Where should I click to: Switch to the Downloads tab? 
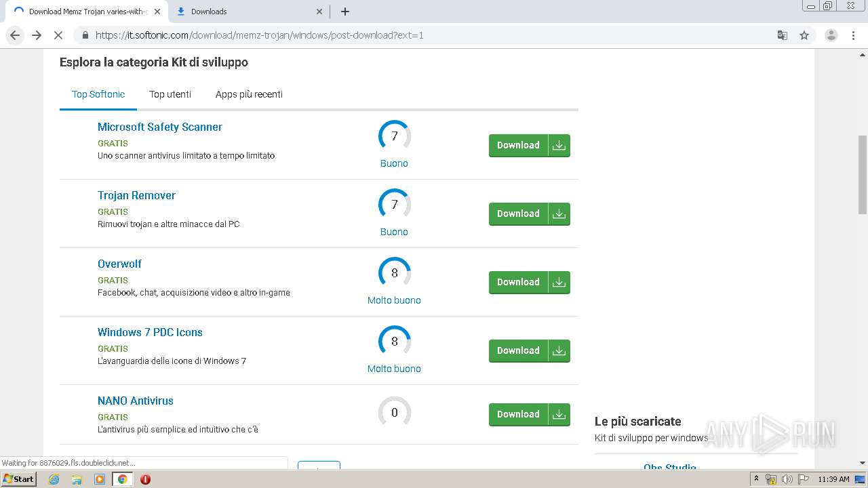pyautogui.click(x=248, y=12)
